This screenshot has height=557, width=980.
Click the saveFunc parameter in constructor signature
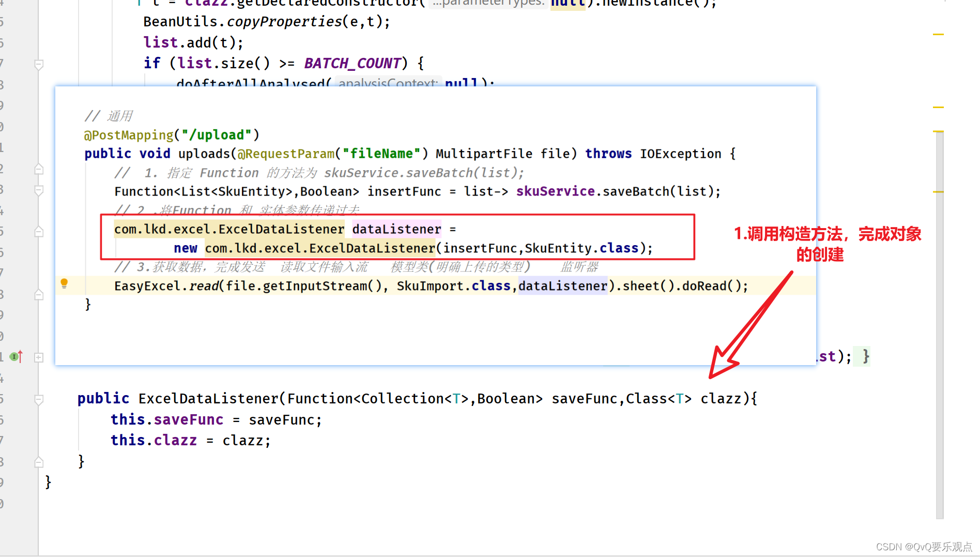pyautogui.click(x=584, y=399)
